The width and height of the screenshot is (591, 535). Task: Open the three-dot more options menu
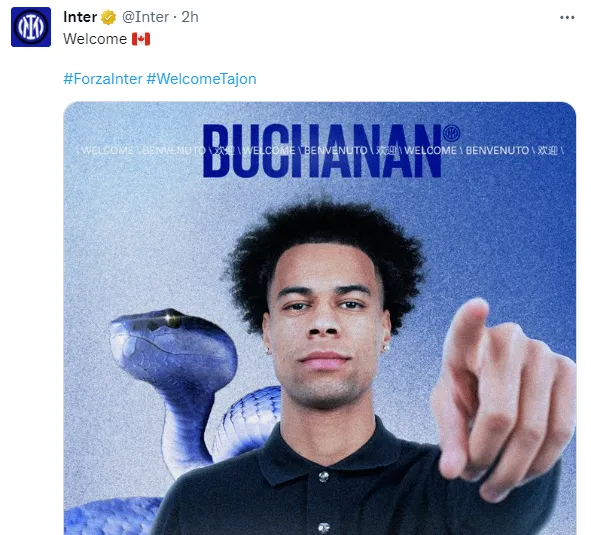pos(567,17)
